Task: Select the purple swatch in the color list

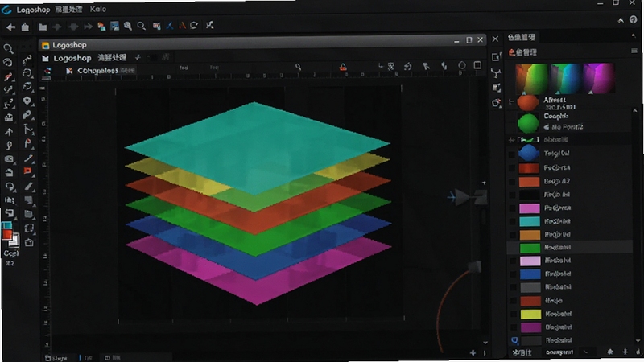Action: point(530,327)
